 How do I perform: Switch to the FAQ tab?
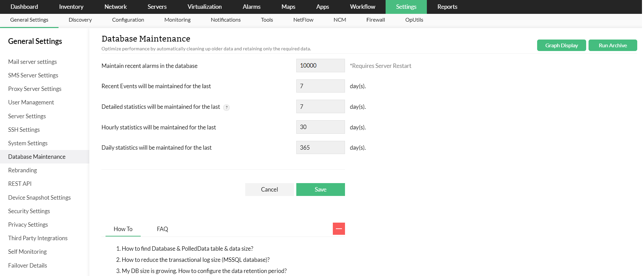(x=162, y=229)
